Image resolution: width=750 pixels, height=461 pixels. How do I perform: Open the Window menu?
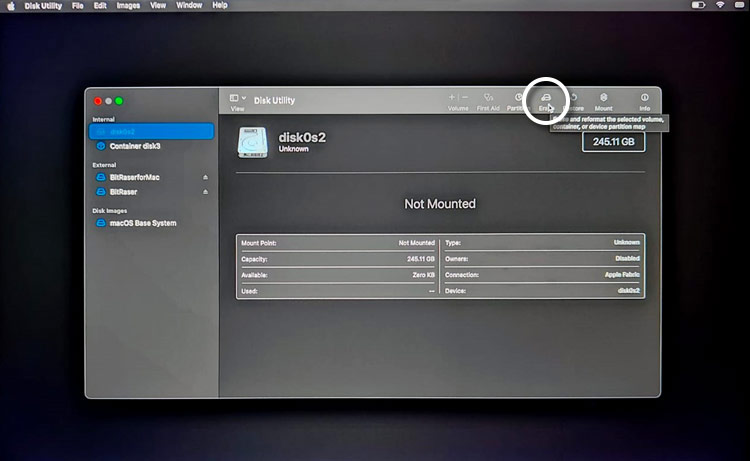click(x=189, y=6)
